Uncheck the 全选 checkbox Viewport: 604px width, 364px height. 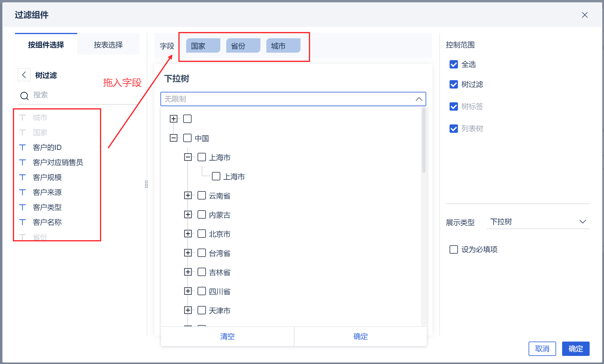(x=453, y=64)
